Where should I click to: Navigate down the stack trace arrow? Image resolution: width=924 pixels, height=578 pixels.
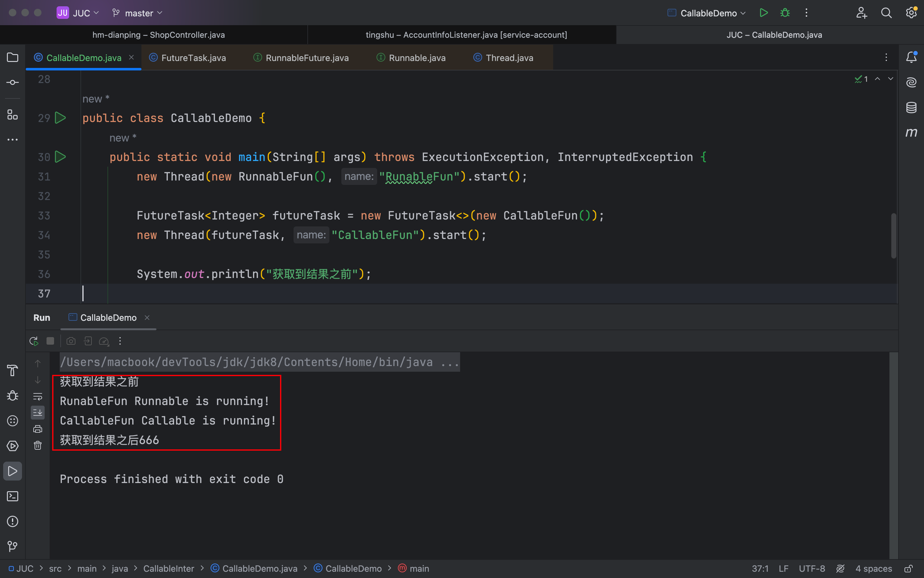click(37, 380)
